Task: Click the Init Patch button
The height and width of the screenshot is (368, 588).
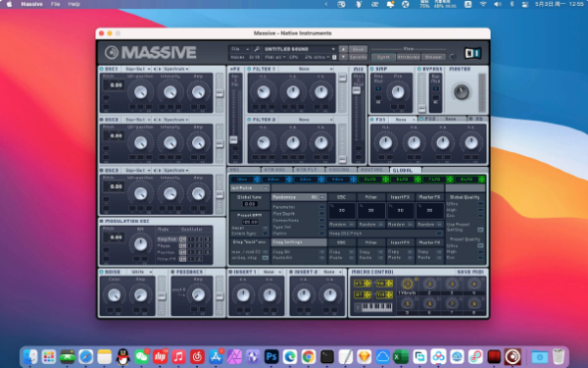Action: (x=250, y=187)
